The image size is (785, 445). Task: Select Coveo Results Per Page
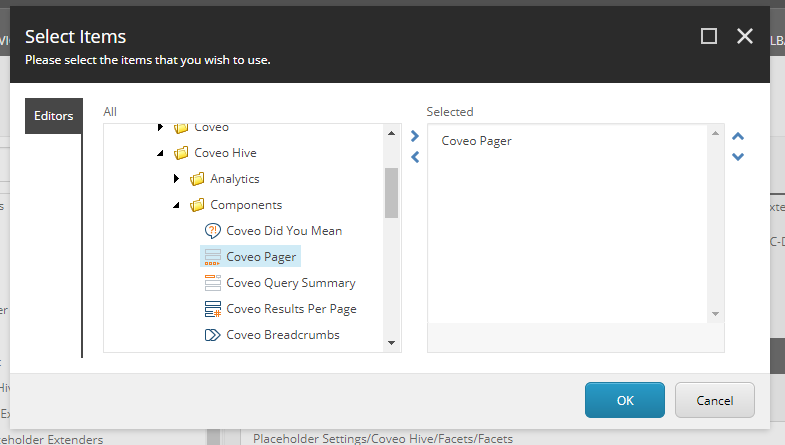(291, 309)
